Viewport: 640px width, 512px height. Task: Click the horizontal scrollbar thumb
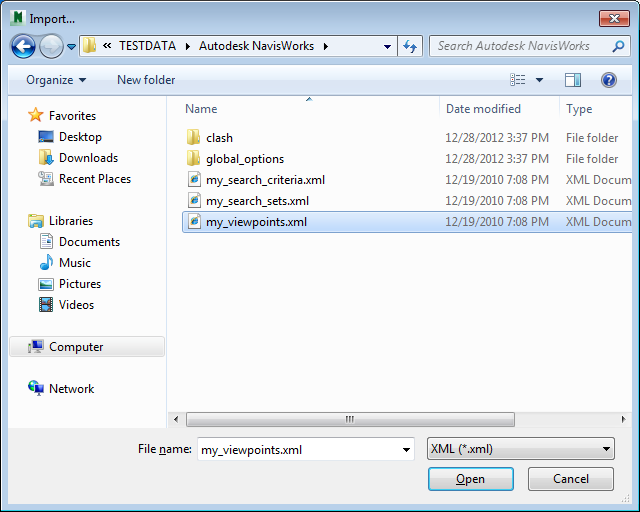[x=350, y=419]
